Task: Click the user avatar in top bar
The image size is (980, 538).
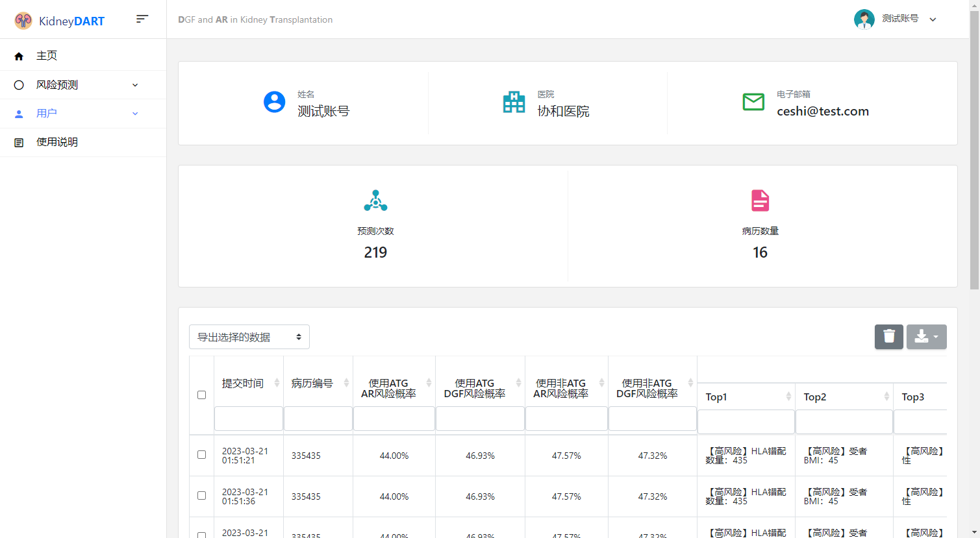Action: coord(864,19)
